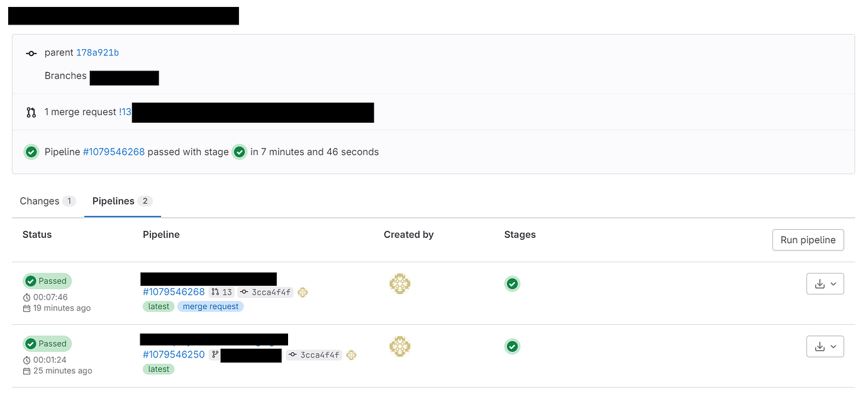Viewport: 868px width, 394px height.
Task: Click the Passed badge in second row
Action: (x=47, y=344)
